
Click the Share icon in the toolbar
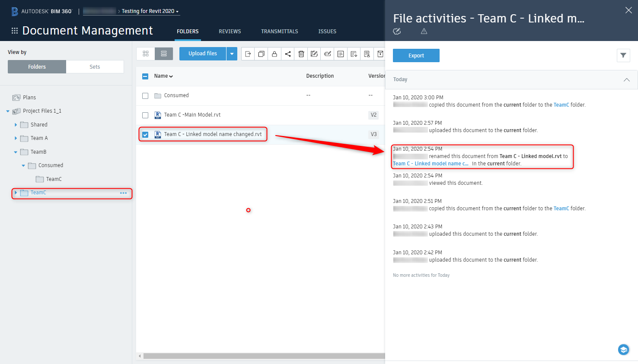click(x=288, y=54)
